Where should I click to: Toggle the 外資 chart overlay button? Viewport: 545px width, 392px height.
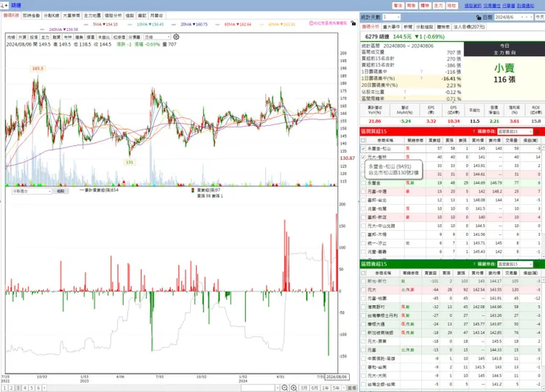click(22, 38)
